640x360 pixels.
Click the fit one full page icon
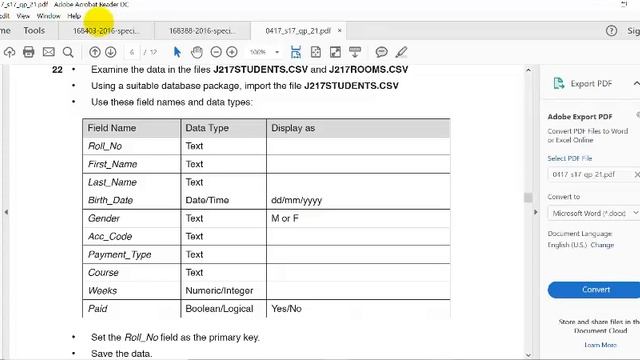(x=316, y=52)
